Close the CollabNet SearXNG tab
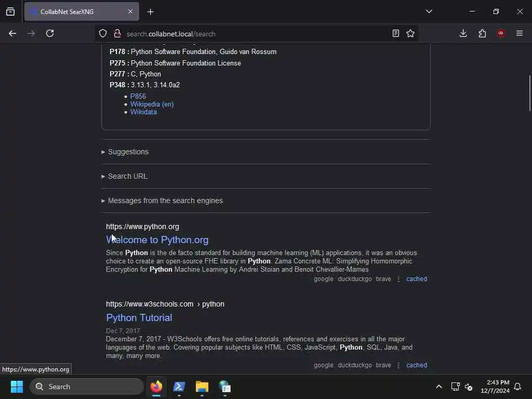 [130, 11]
